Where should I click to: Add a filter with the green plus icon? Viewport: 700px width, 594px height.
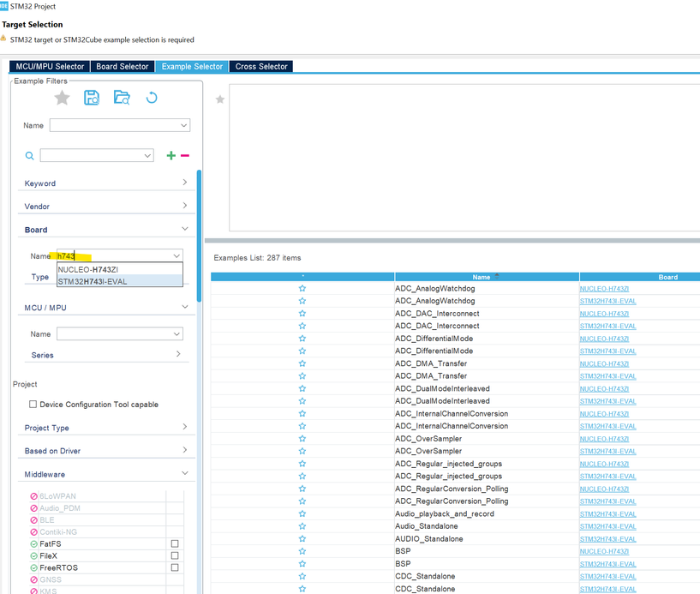[x=171, y=155]
